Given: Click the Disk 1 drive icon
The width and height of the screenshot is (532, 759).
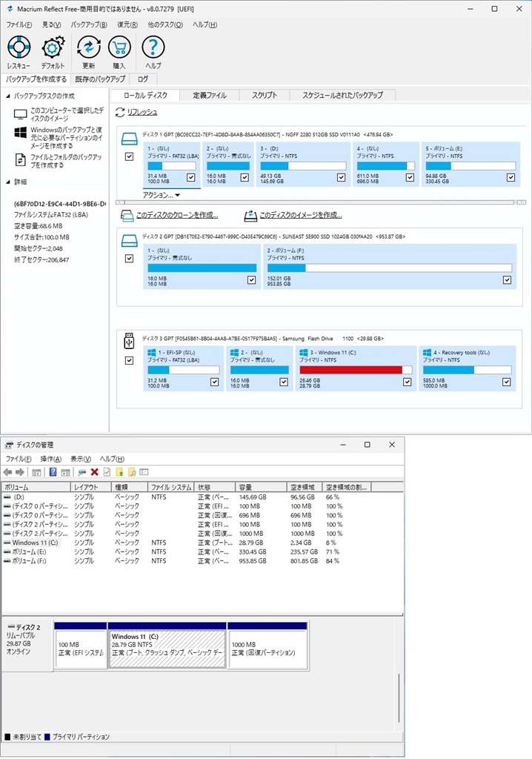Looking at the screenshot, I should point(129,139).
